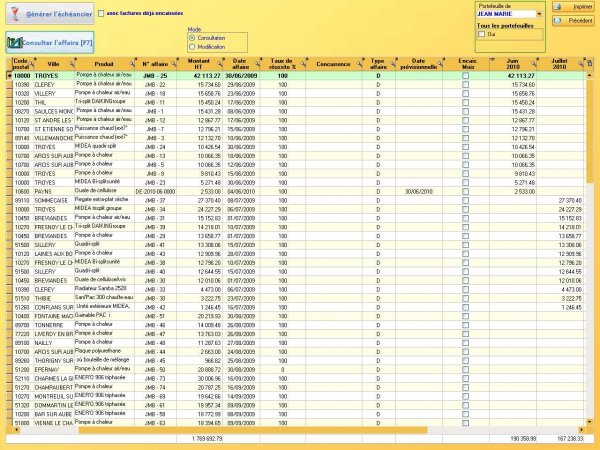Click the Juin 2010 total '190 358.98'

[523, 439]
